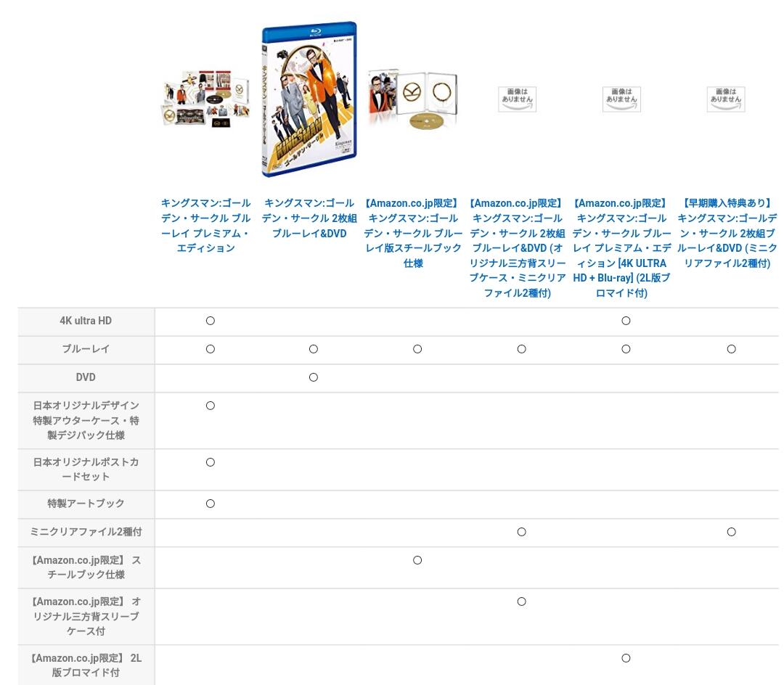Select the ブルーレイ row label

(x=86, y=349)
